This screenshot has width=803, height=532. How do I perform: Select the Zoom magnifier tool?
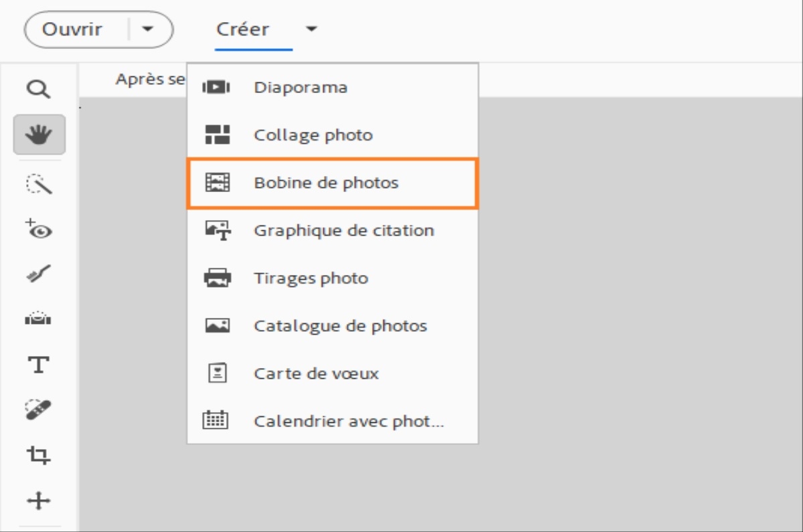coord(39,89)
